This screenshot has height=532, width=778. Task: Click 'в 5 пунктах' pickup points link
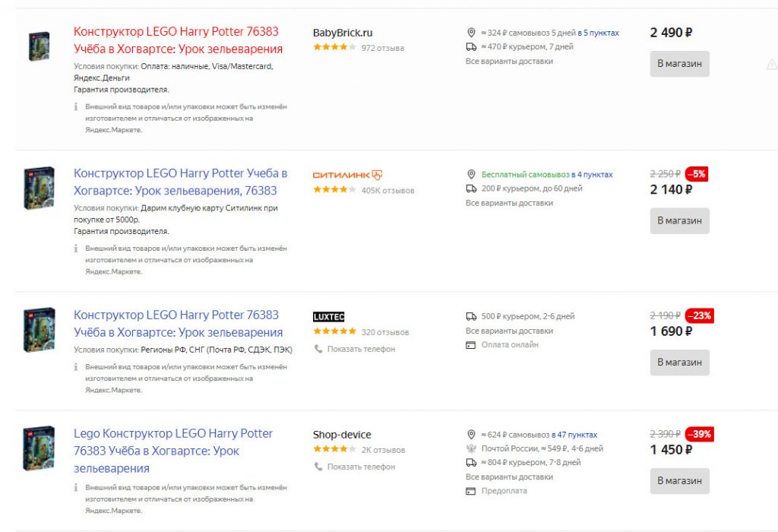(x=598, y=33)
